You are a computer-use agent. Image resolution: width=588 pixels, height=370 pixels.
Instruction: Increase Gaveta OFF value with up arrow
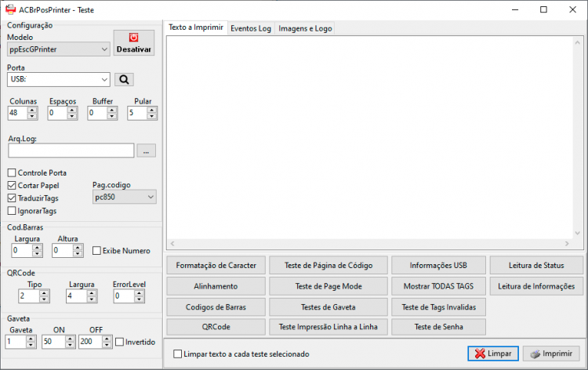point(107,339)
